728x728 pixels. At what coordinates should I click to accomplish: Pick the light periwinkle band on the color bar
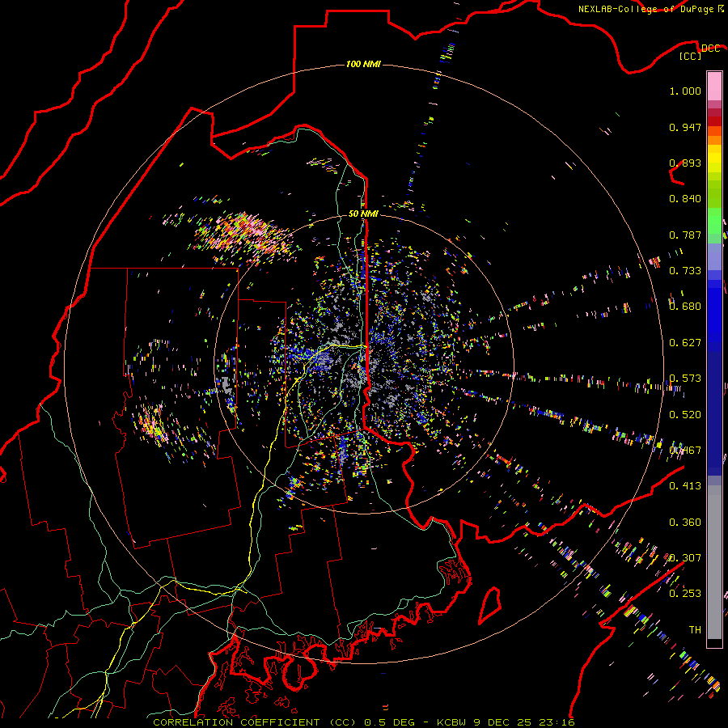(x=714, y=256)
